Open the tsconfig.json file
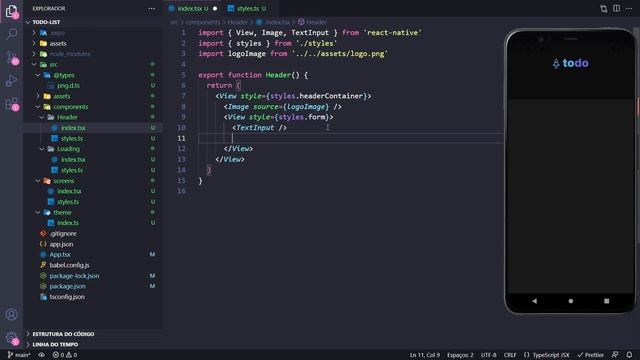The image size is (640, 360). point(67,297)
